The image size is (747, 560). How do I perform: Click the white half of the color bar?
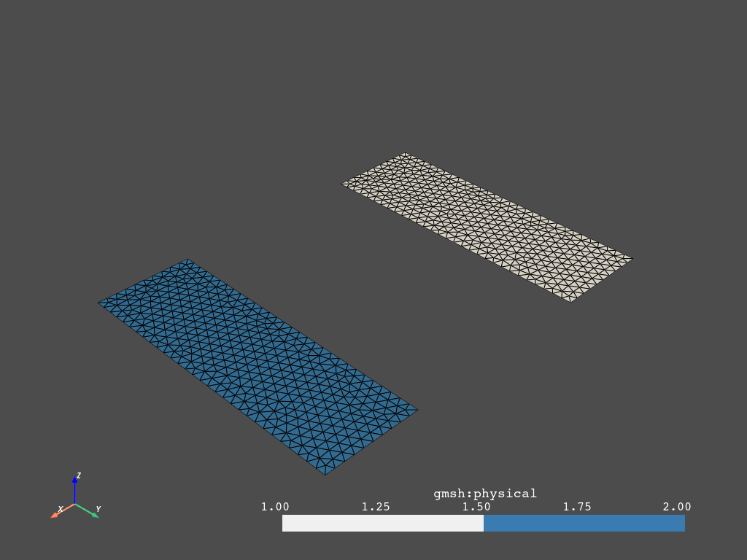pyautogui.click(x=382, y=523)
